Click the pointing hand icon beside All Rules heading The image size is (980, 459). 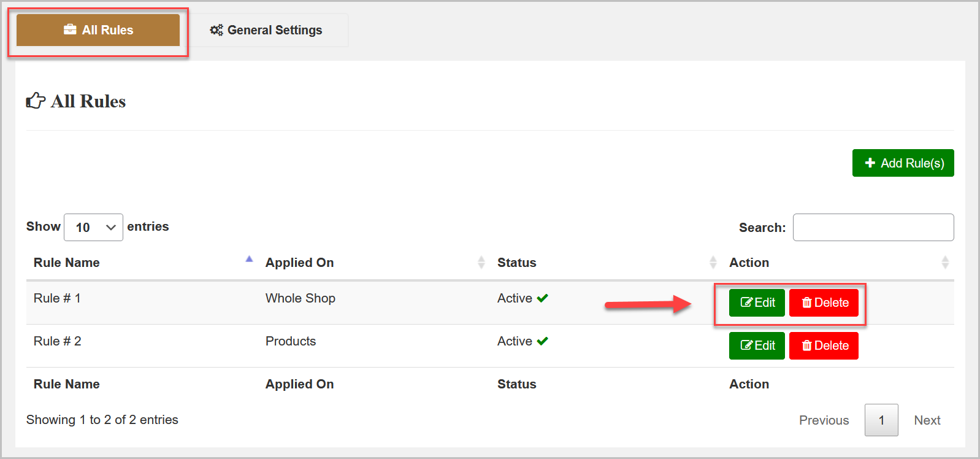36,101
